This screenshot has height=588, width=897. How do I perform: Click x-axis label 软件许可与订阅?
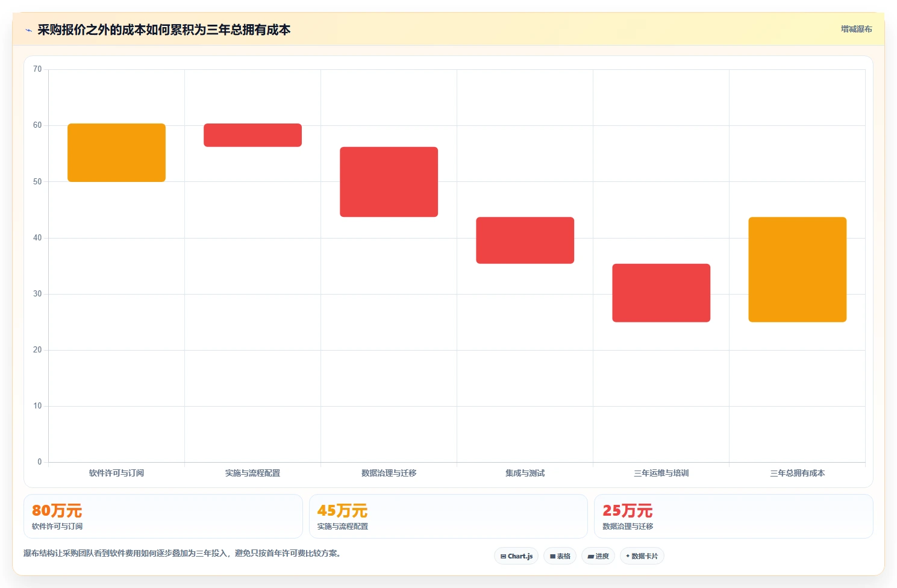[x=116, y=473]
